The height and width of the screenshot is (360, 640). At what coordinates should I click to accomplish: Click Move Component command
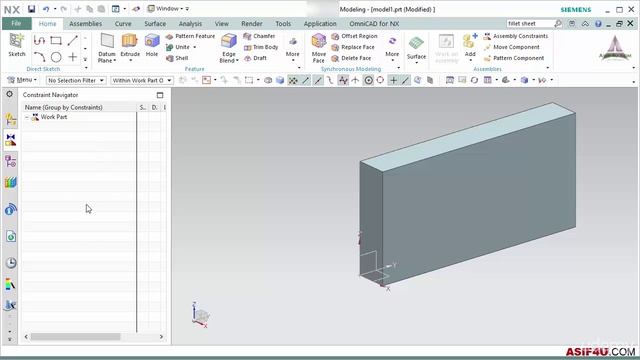point(512,47)
